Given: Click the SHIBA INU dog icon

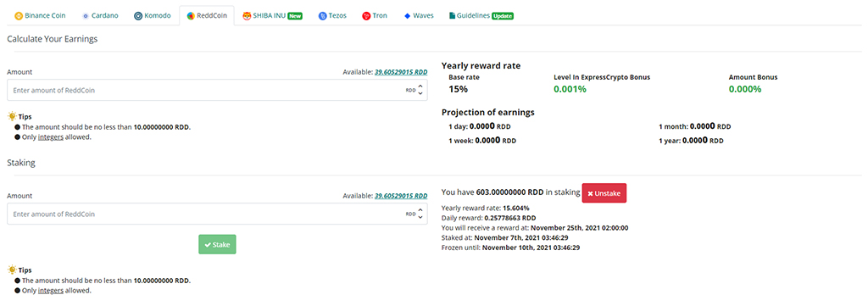Looking at the screenshot, I should [x=247, y=16].
